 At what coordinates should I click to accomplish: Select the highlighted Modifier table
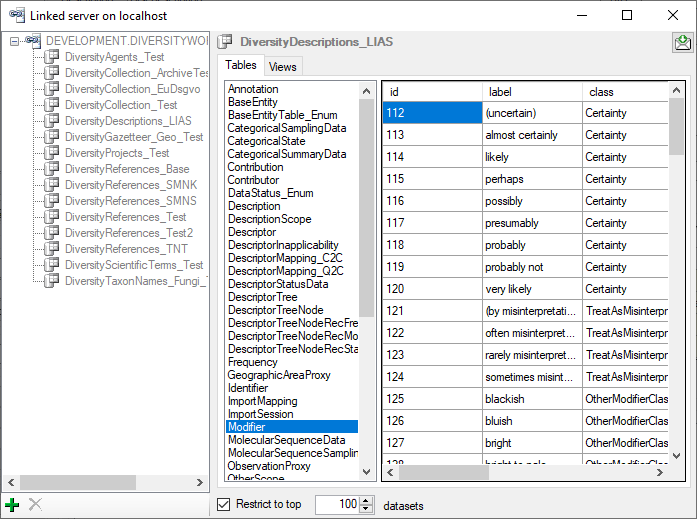(292, 427)
